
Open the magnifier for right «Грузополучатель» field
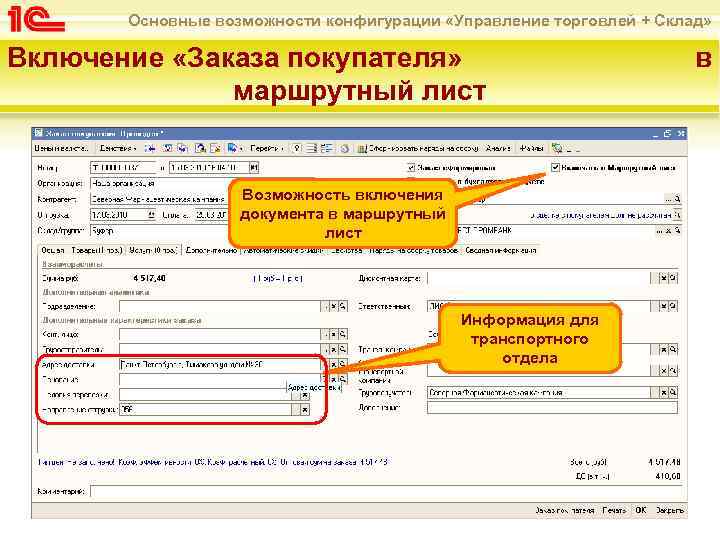[x=673, y=393]
